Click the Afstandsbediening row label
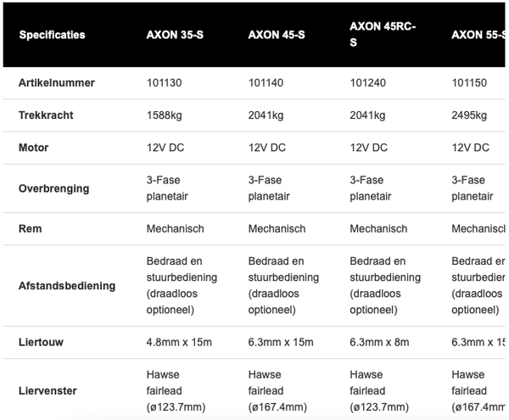 click(67, 286)
